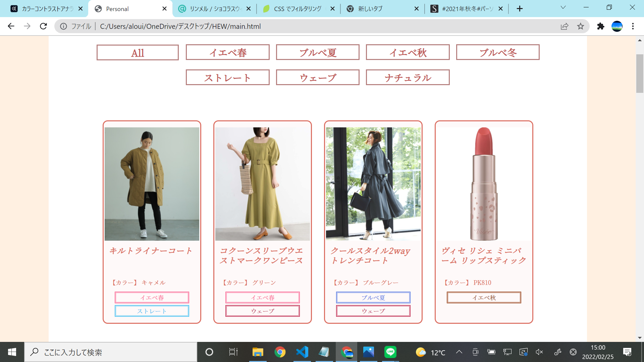Show hidden system tray icons
The image size is (644, 362).
(x=459, y=352)
